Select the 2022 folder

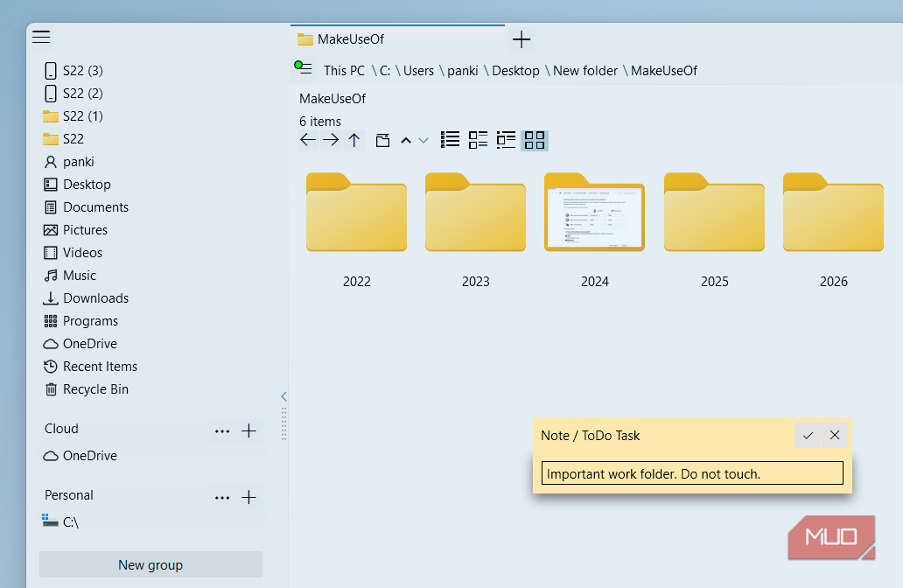(x=356, y=229)
